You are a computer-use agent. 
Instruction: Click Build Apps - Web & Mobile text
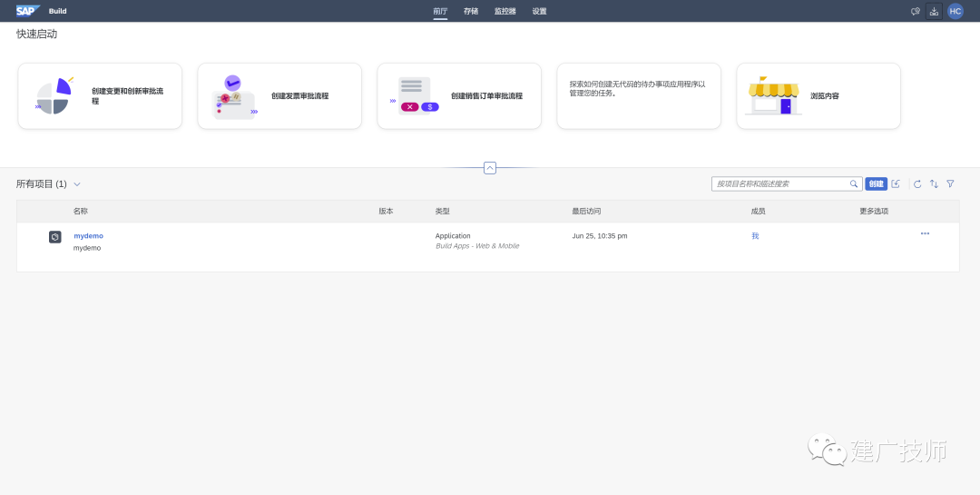click(477, 246)
